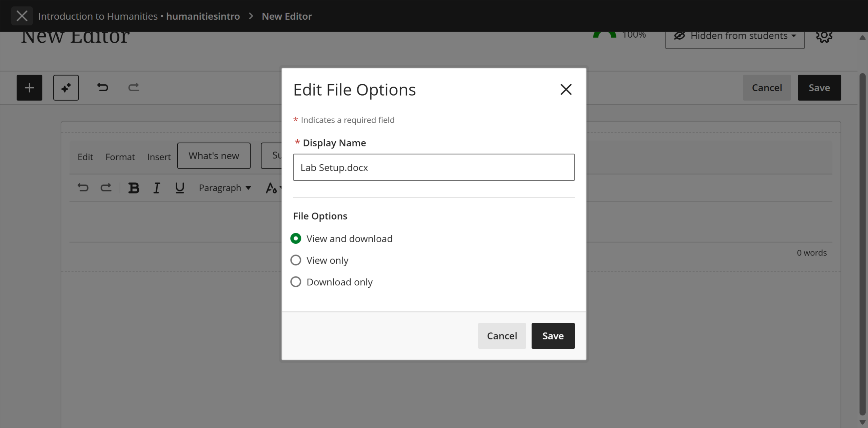Toggle underline formatting
Viewport: 868px width, 428px height.
click(180, 188)
